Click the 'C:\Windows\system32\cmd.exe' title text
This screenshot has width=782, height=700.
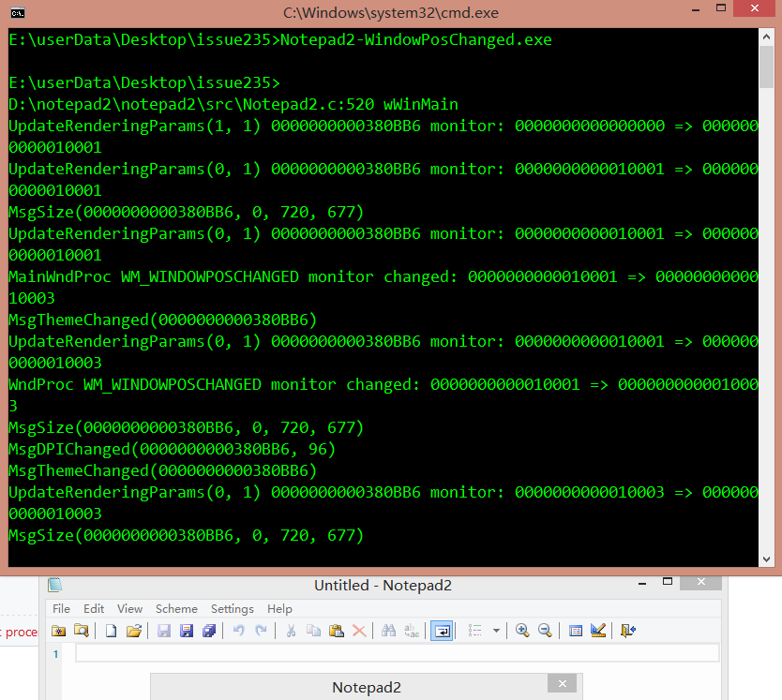point(391,13)
